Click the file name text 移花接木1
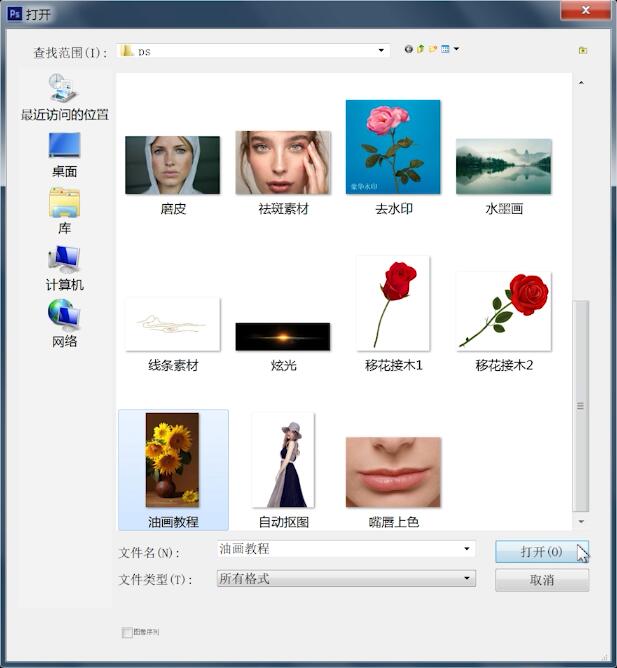 pos(394,366)
